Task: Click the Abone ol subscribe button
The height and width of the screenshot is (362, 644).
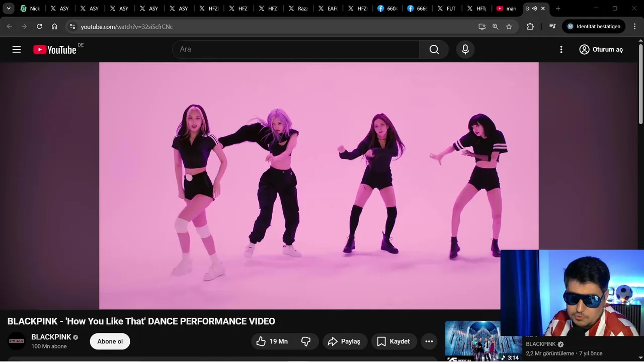Action: tap(110, 341)
